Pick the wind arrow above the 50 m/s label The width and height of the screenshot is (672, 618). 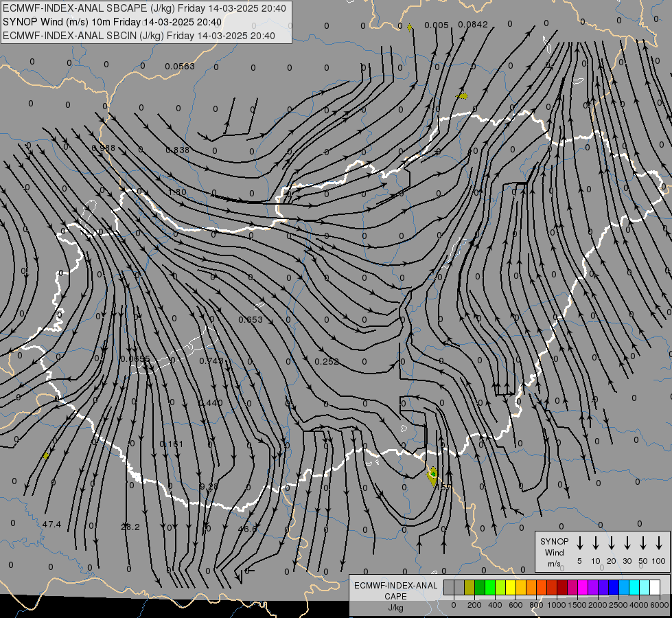point(643,543)
